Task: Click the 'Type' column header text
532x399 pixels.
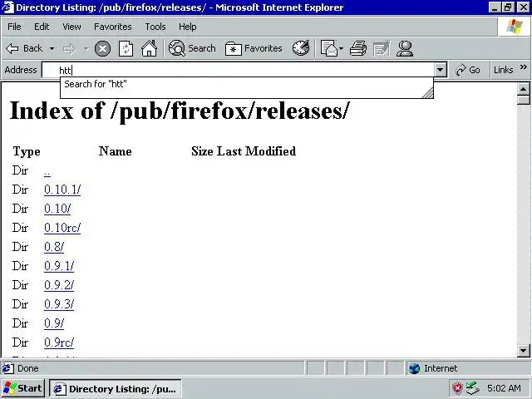Action: (x=27, y=151)
